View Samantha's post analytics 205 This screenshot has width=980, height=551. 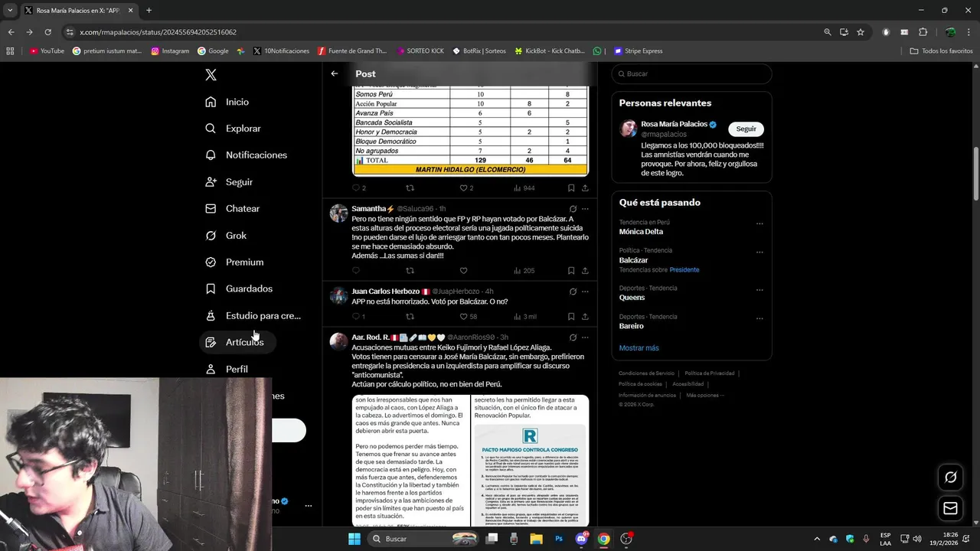tap(524, 270)
